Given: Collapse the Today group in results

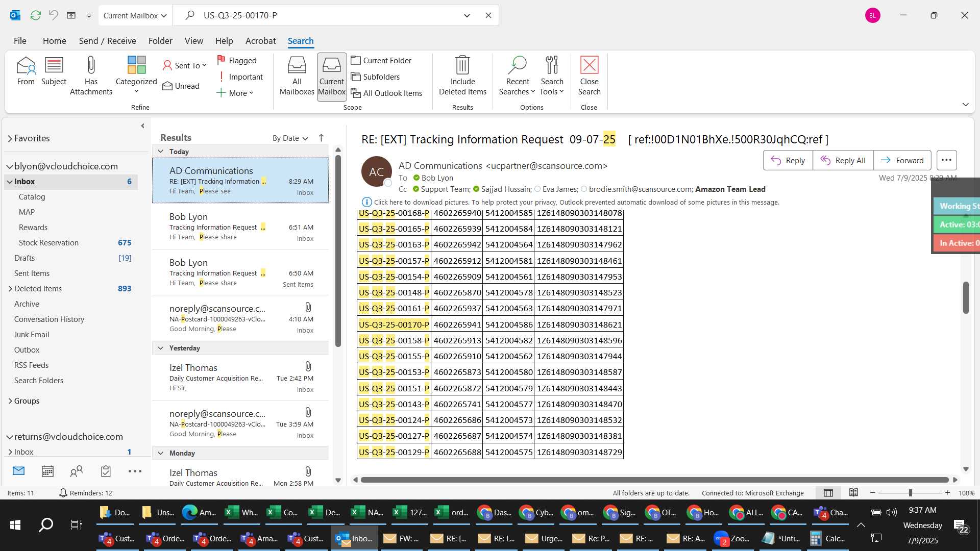Looking at the screenshot, I should (160, 152).
